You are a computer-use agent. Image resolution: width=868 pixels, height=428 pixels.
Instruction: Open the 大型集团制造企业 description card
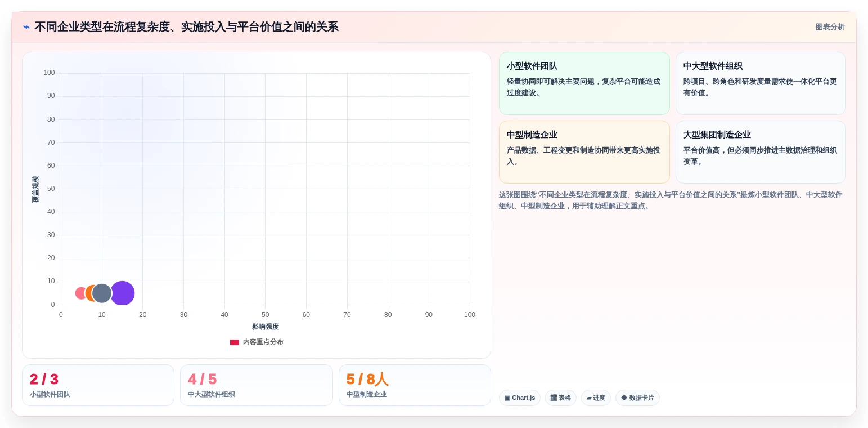click(x=761, y=152)
